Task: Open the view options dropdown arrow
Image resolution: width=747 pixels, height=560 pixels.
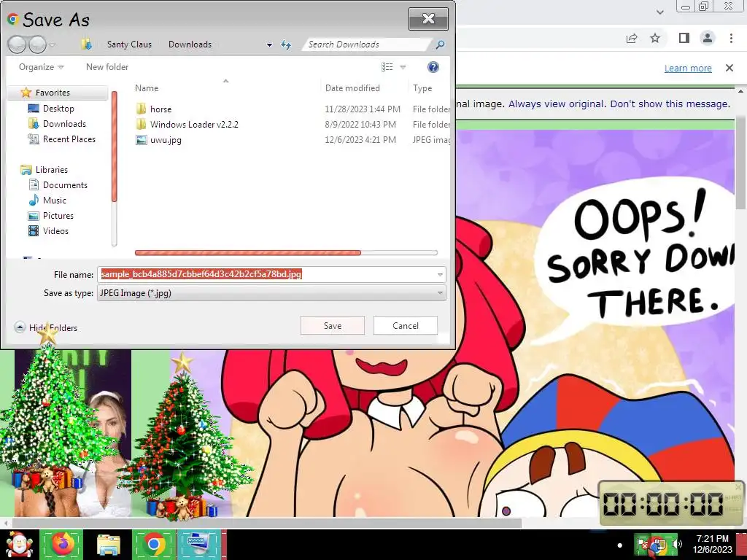Action: pos(403,67)
